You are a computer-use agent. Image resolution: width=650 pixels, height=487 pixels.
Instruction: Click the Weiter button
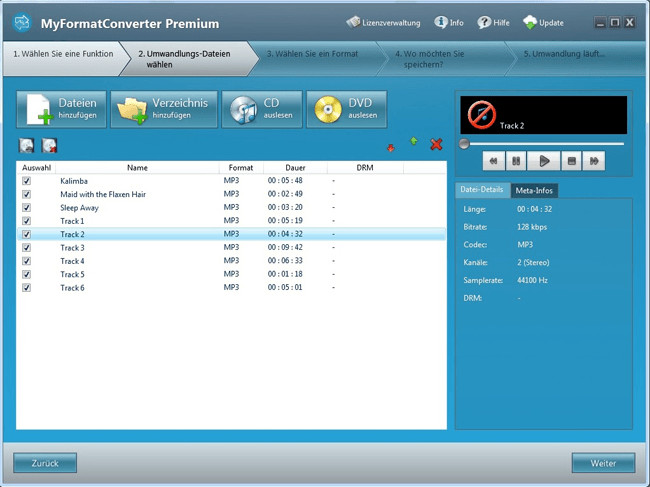pyautogui.click(x=602, y=463)
